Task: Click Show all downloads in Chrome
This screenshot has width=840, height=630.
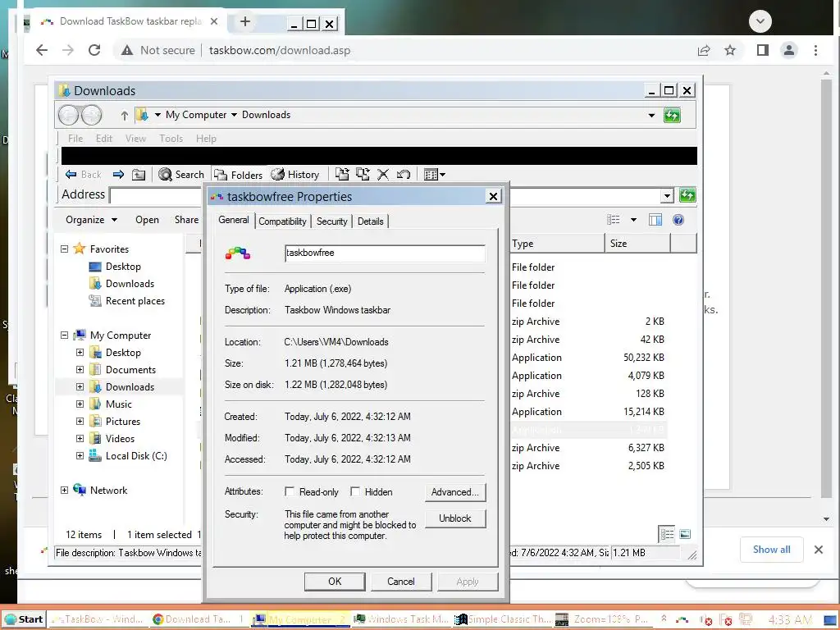Action: pos(771,549)
